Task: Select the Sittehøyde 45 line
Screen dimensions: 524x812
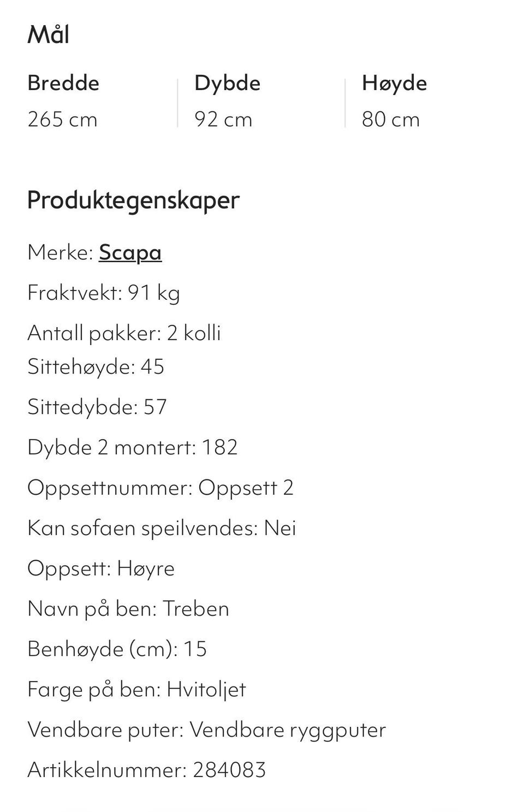Action: (96, 366)
